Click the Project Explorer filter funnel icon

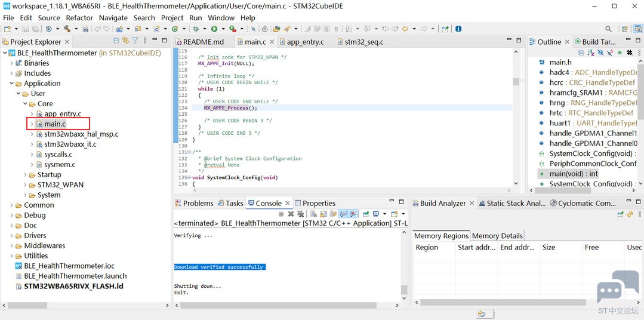pyautogui.click(x=135, y=41)
